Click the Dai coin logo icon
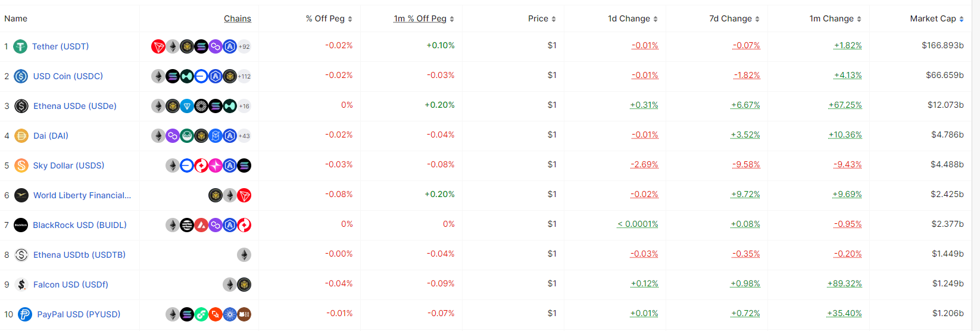This screenshot has width=980, height=331. click(x=21, y=136)
